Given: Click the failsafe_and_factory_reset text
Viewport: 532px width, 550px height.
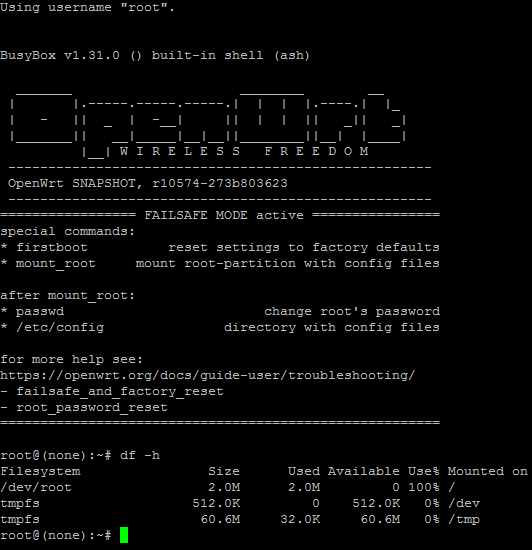Looking at the screenshot, I should 120,391.
